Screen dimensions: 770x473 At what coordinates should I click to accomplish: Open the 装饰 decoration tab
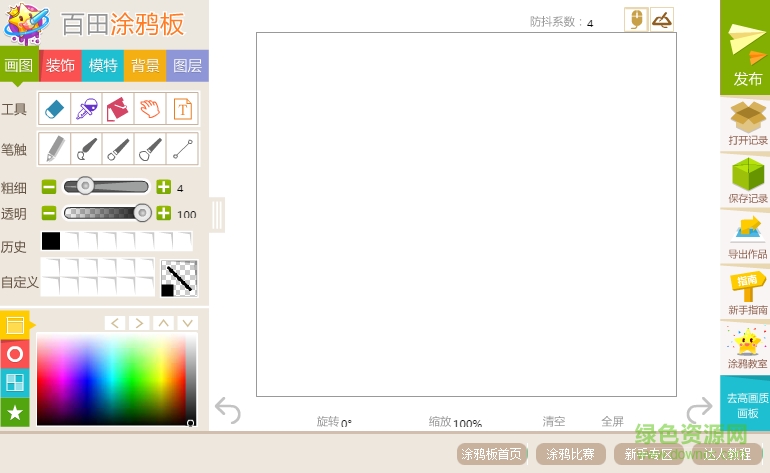60,65
